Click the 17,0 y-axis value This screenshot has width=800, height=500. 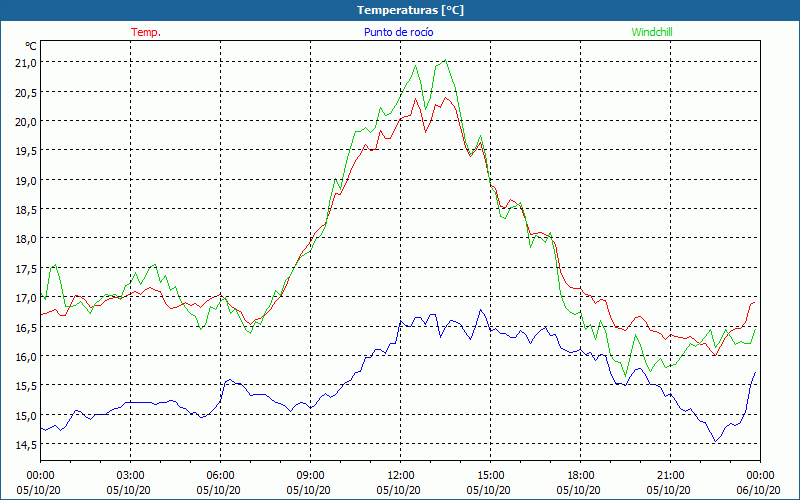[x=27, y=297]
